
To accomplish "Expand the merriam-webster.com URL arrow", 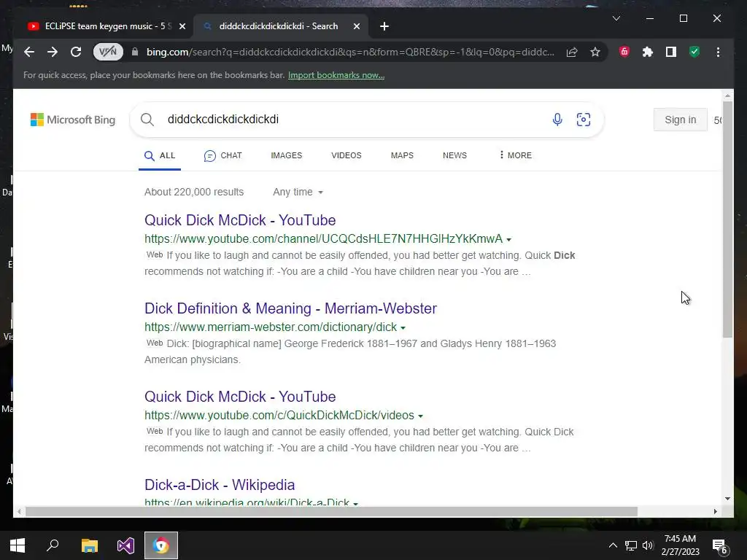I will (x=403, y=327).
